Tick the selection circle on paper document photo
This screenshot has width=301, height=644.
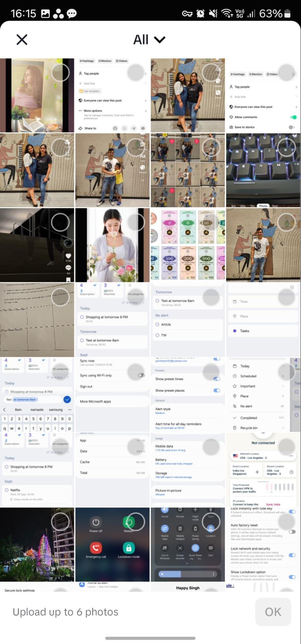pyautogui.click(x=60, y=297)
